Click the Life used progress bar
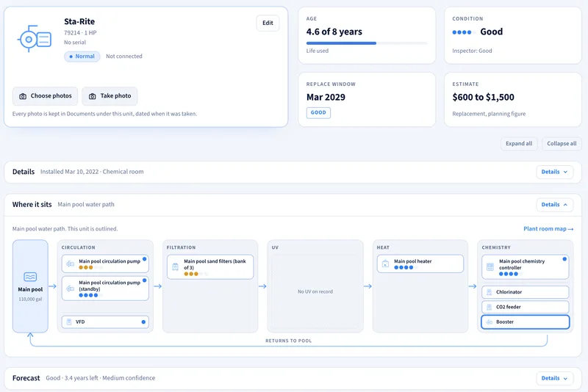This screenshot has height=392, width=588. pyautogui.click(x=367, y=43)
